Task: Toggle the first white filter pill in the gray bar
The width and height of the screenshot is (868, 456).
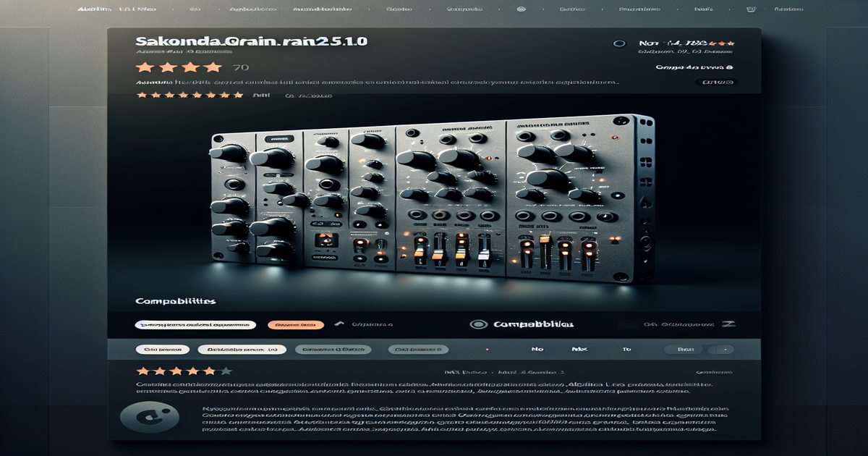Action: (162, 349)
